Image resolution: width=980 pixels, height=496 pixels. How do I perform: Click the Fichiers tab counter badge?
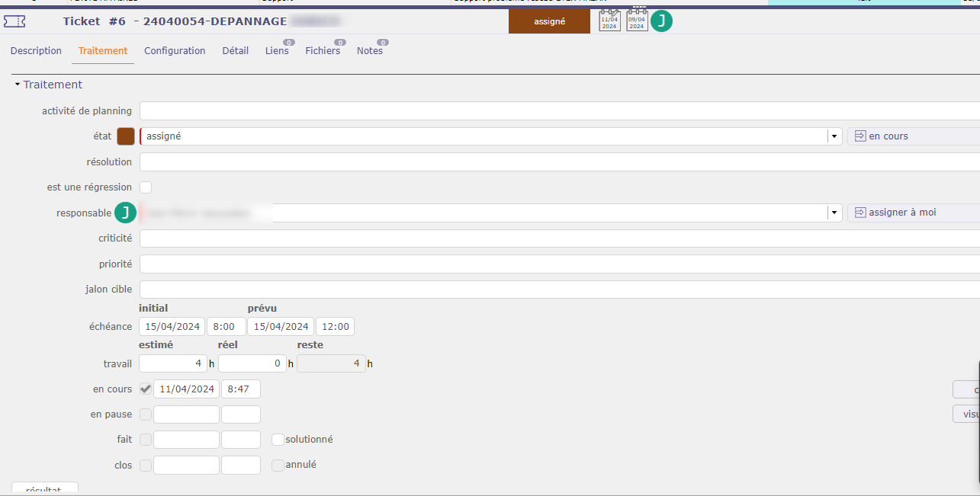[x=340, y=43]
